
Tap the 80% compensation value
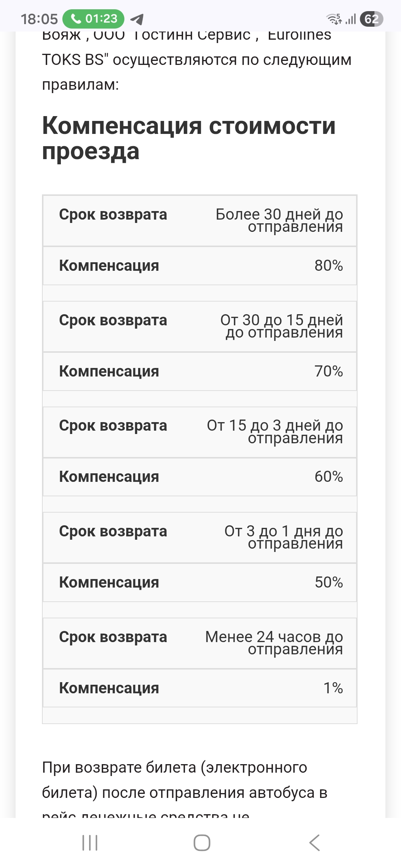[329, 266]
